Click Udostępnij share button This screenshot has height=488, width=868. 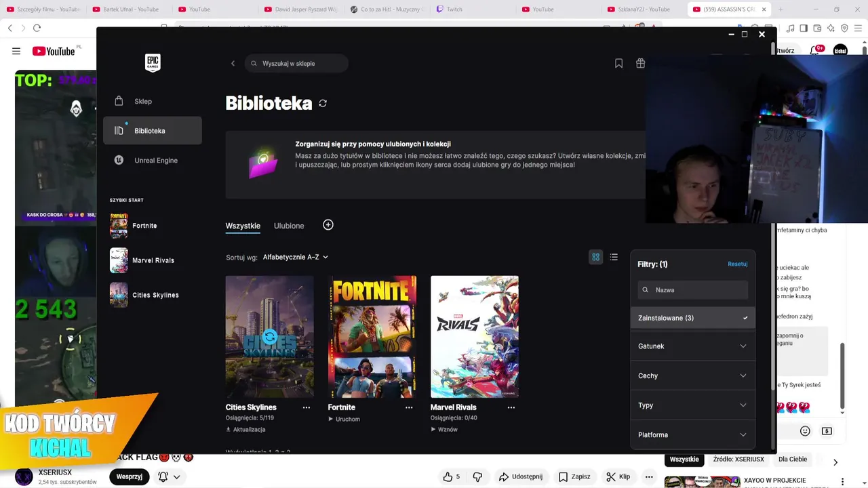pyautogui.click(x=521, y=476)
